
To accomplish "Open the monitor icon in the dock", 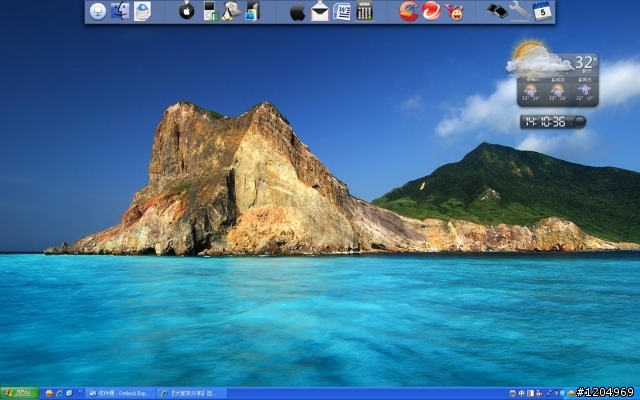I will [x=98, y=11].
